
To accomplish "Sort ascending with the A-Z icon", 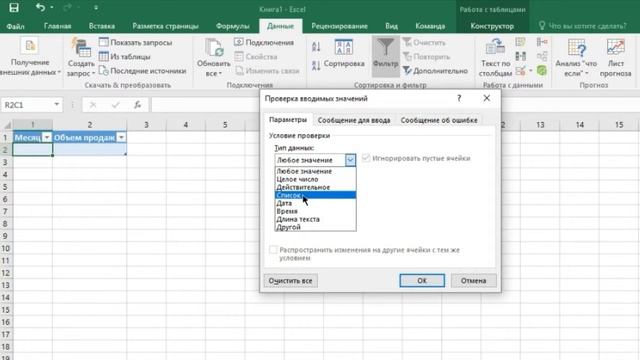I will click(x=316, y=47).
